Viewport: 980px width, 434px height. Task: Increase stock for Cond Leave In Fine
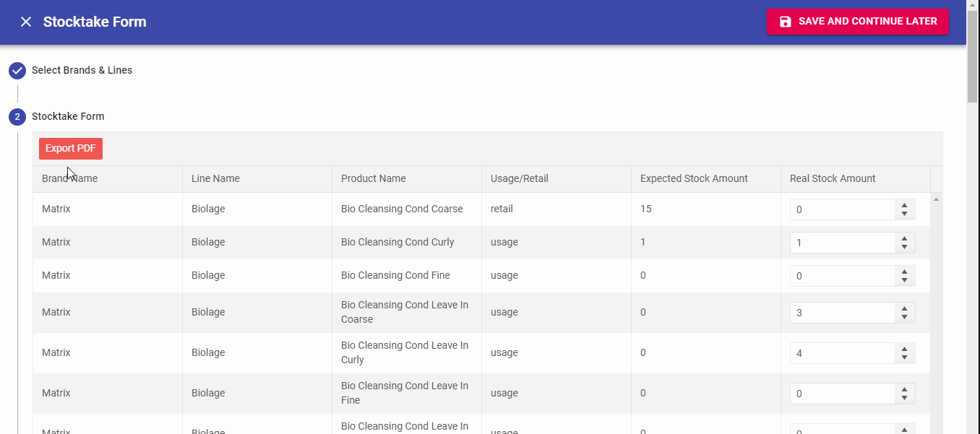coord(904,389)
